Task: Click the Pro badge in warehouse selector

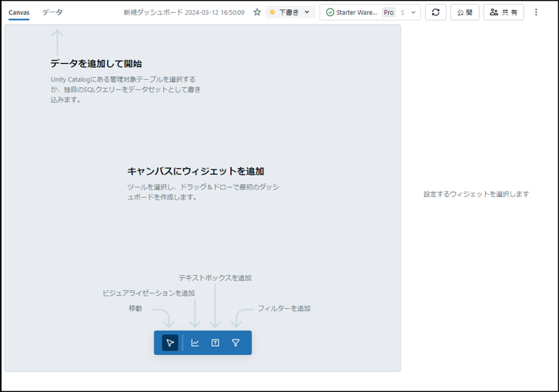Action: pos(389,12)
